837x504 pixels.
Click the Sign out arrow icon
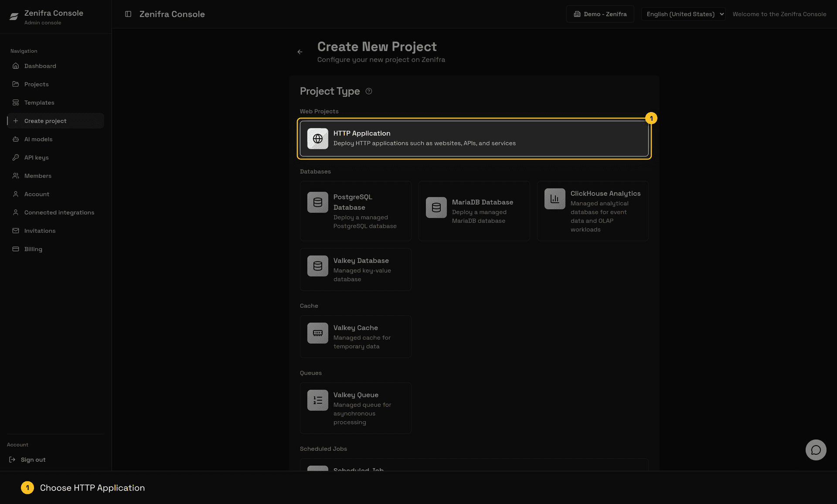tap(12, 460)
